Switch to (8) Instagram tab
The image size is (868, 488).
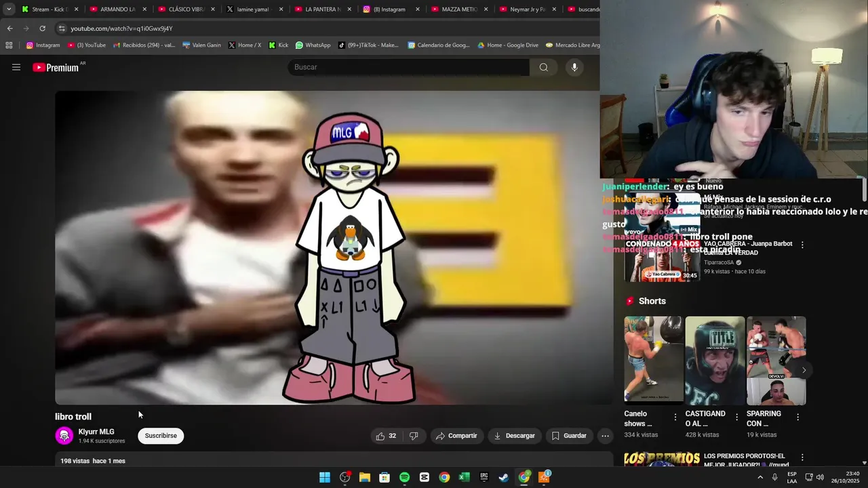(x=390, y=9)
